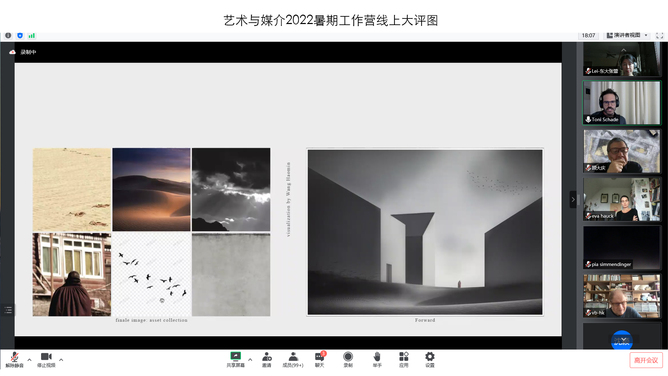Click the red 离开会议 leave button
This screenshot has height=376, width=668.
pos(646,360)
